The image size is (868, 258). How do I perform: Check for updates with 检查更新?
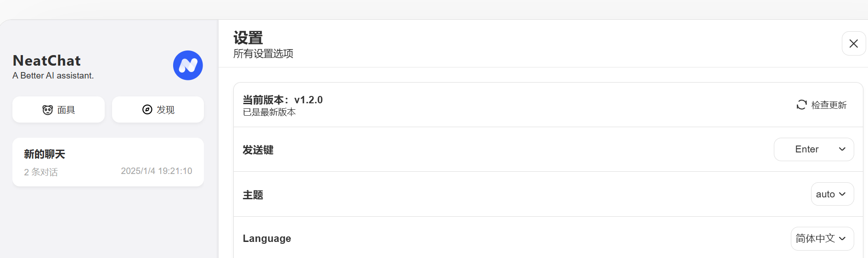click(x=822, y=105)
